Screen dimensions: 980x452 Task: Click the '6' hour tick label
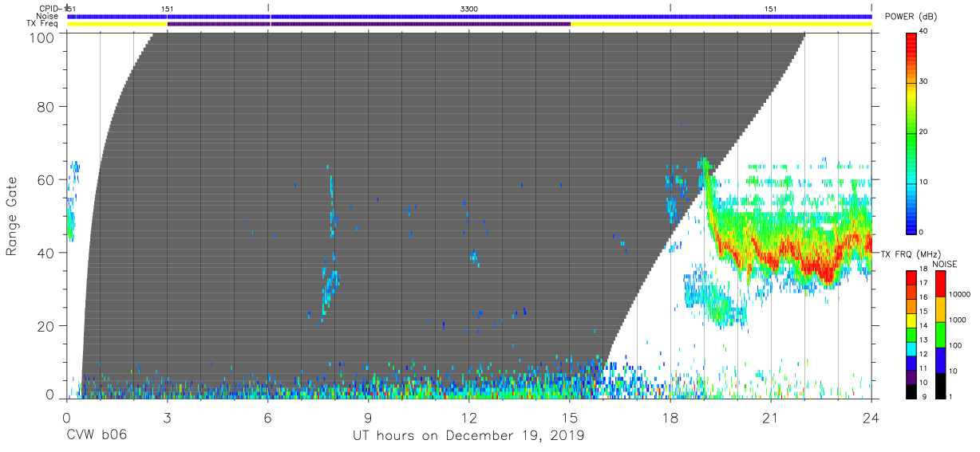coord(268,417)
